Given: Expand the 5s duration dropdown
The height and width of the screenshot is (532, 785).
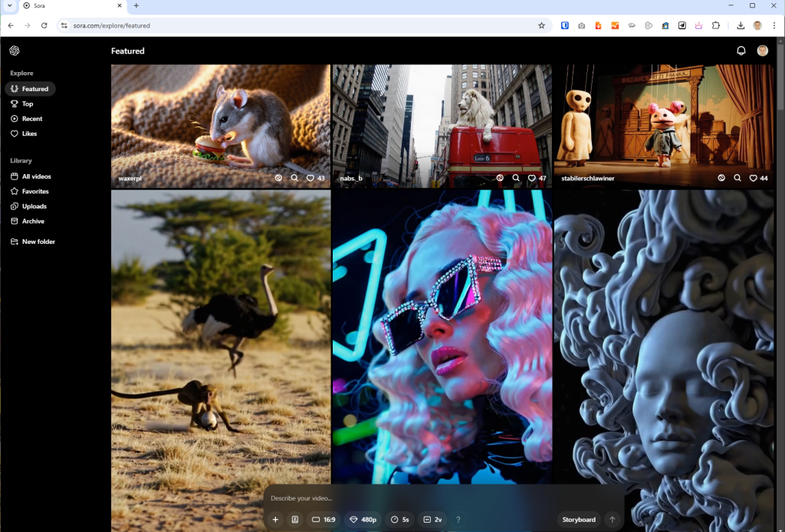Looking at the screenshot, I should click(x=399, y=520).
